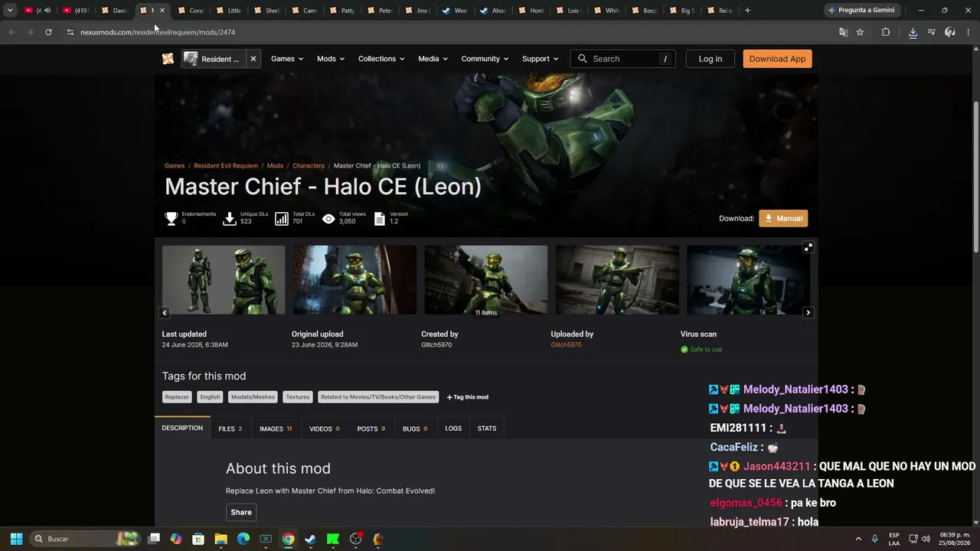Image resolution: width=980 pixels, height=551 pixels.
Task: Select the Models/Meshes tag
Action: (253, 397)
